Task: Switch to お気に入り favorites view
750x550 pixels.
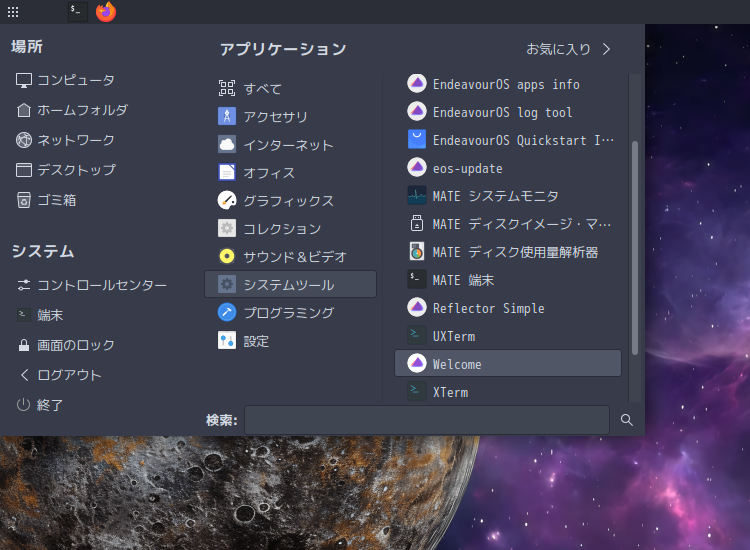Action: [x=559, y=49]
